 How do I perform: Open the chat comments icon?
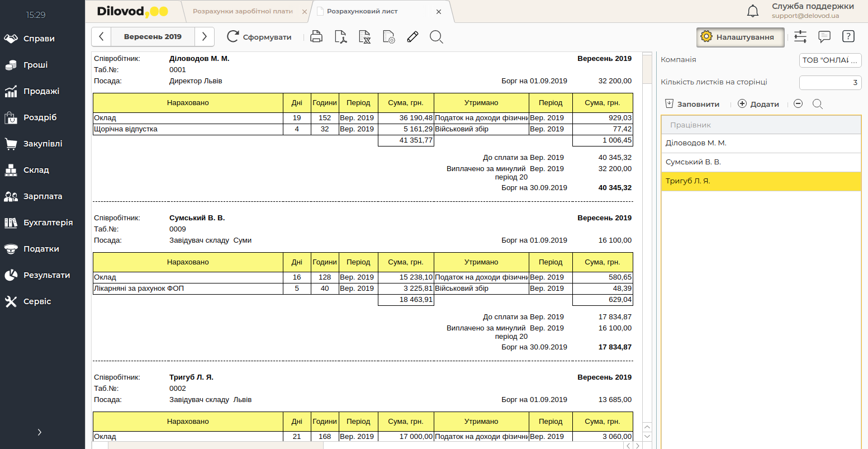824,37
